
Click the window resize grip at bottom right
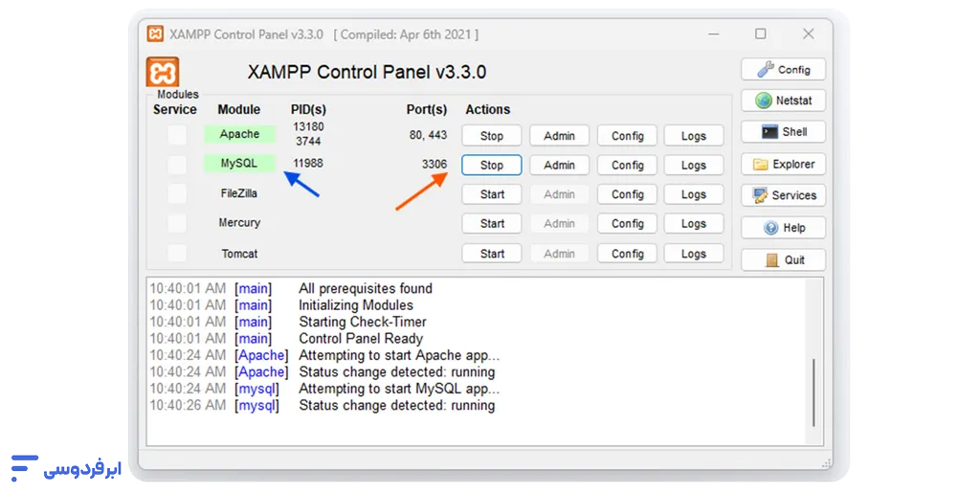point(826,463)
